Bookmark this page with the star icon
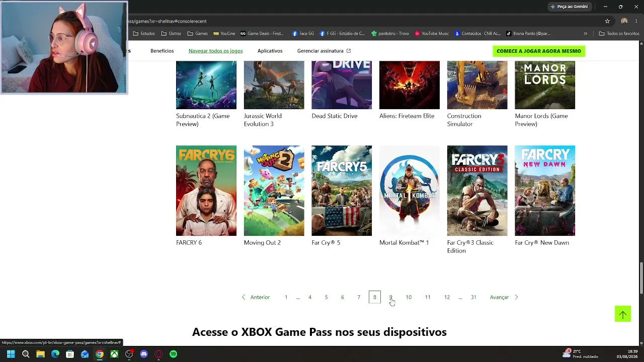This screenshot has width=644, height=362. 607,21
